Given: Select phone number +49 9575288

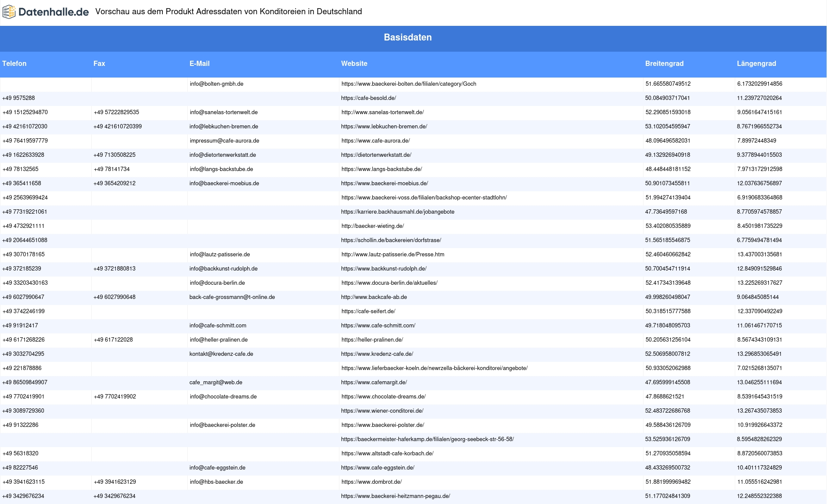Looking at the screenshot, I should [x=19, y=98].
